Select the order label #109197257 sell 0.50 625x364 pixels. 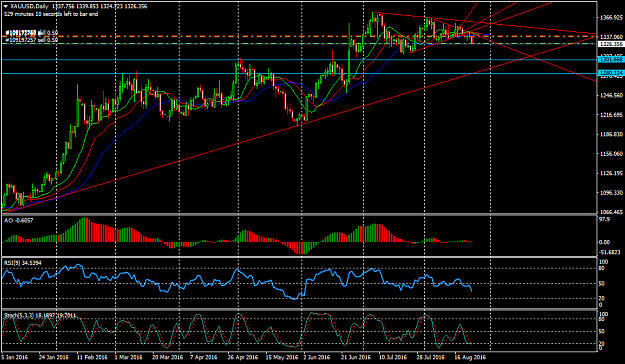click(x=31, y=40)
